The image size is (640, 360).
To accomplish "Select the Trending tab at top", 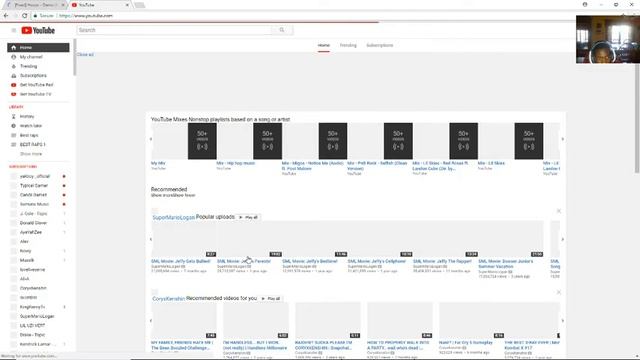I will click(348, 45).
